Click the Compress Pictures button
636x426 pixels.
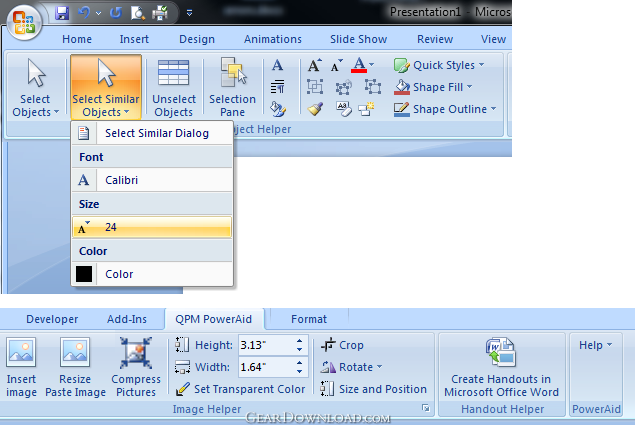click(x=136, y=367)
